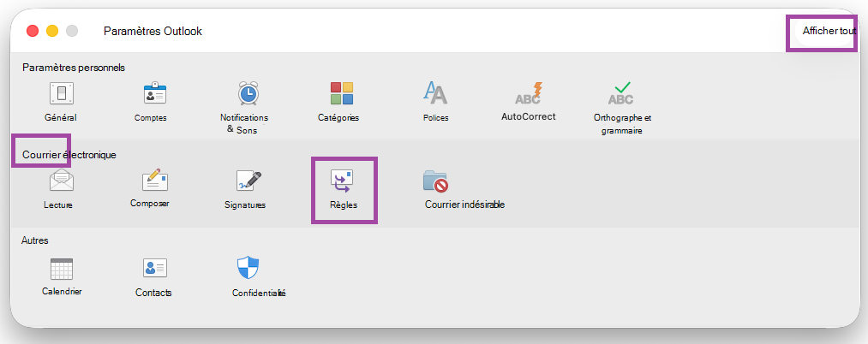This screenshot has width=868, height=344.
Task: Open the Règles mail rules icon
Action: click(x=342, y=181)
